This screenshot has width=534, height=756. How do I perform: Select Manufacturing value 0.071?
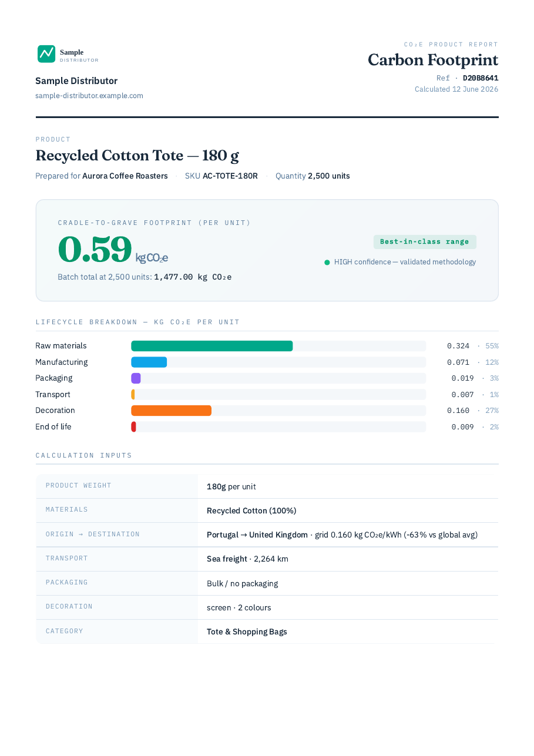coord(458,362)
